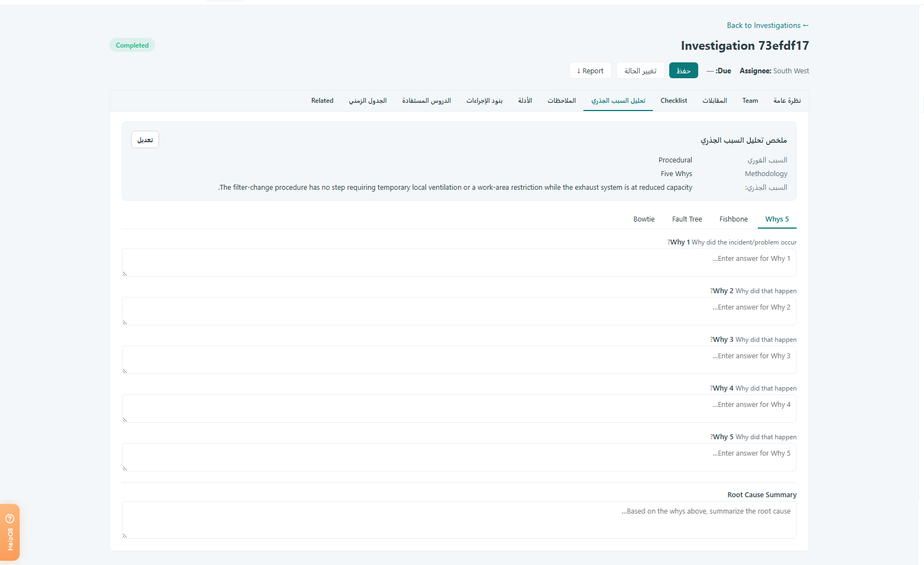The height and width of the screenshot is (565, 924).
Task: Open the المقابلات interviews tab
Action: (x=715, y=101)
